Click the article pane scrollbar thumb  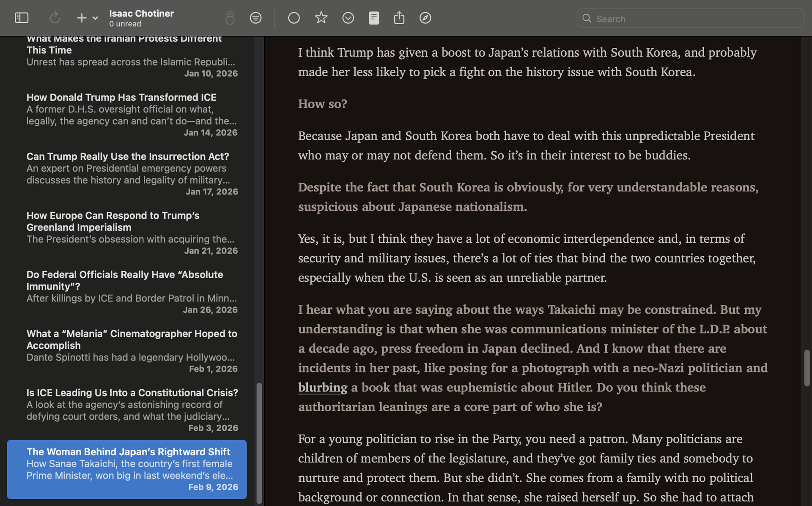pyautogui.click(x=807, y=368)
